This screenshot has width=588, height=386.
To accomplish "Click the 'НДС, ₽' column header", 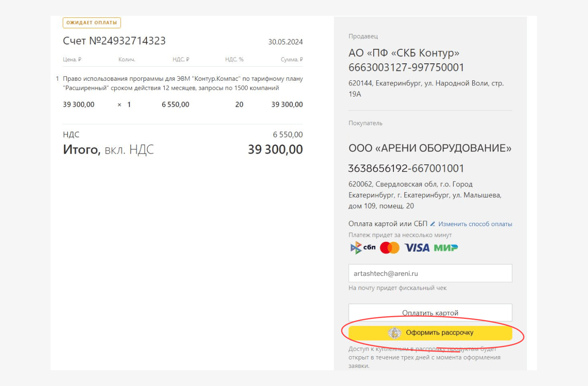I will (181, 60).
